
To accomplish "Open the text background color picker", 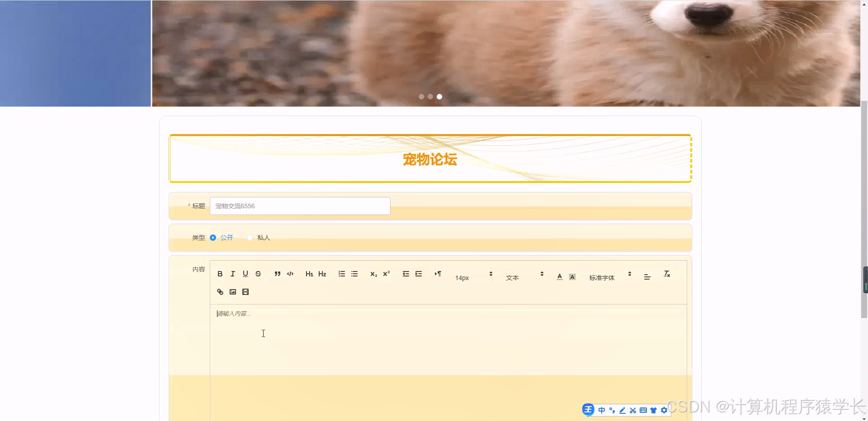I will coord(572,277).
